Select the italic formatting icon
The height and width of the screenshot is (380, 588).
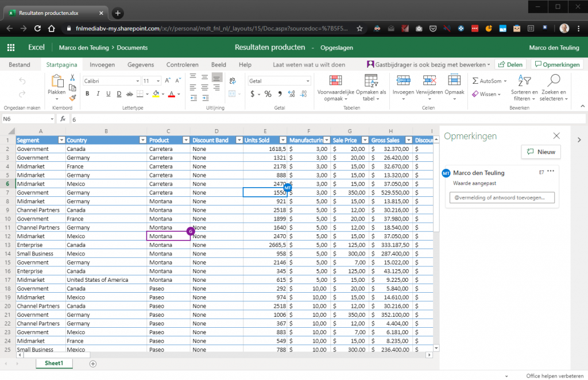pyautogui.click(x=98, y=93)
